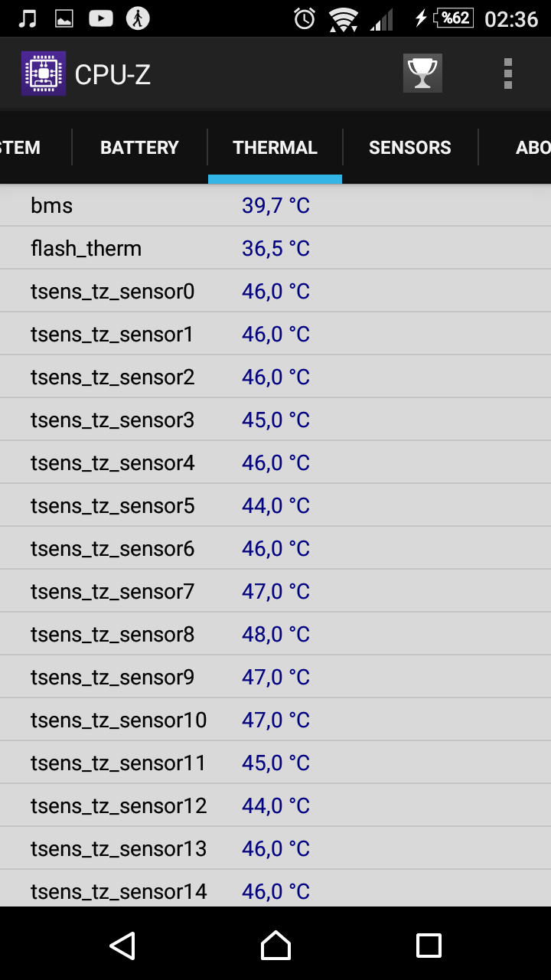The image size is (551, 980).
Task: Open the trophy validation icon
Action: point(422,73)
